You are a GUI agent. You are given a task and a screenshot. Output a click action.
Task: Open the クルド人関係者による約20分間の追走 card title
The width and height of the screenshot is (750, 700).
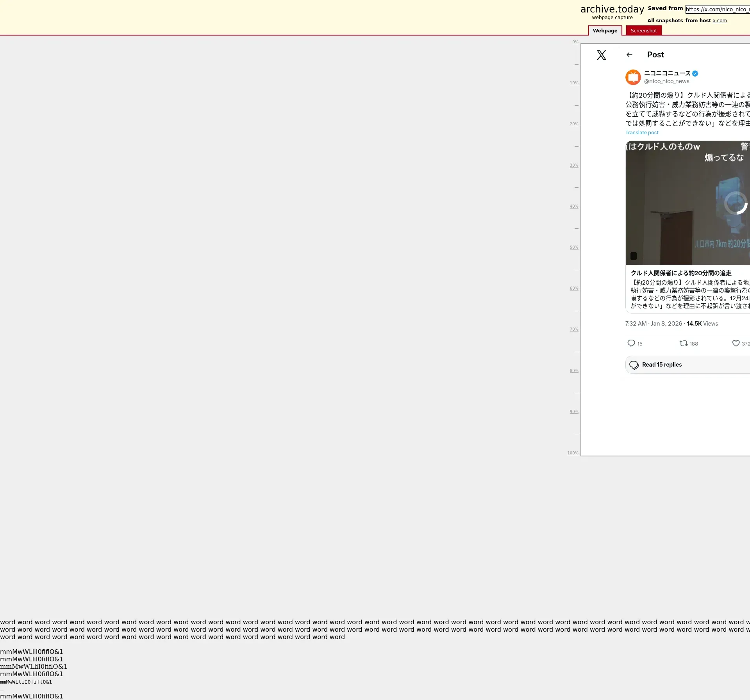[x=680, y=273]
